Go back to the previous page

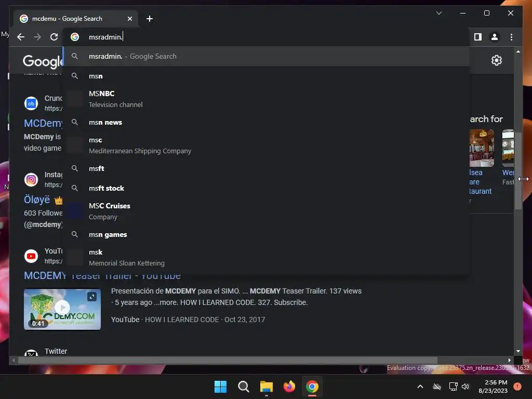point(21,37)
